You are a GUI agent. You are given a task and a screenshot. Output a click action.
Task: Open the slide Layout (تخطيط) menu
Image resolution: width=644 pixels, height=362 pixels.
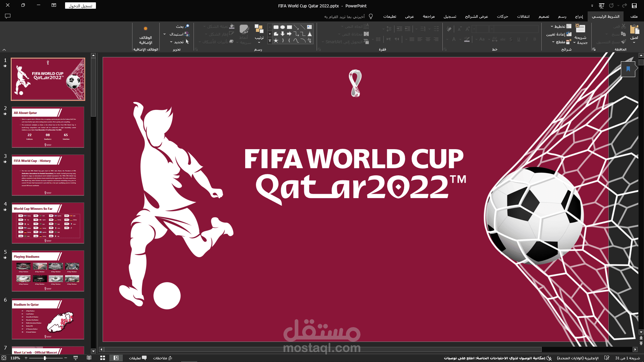coord(561,26)
